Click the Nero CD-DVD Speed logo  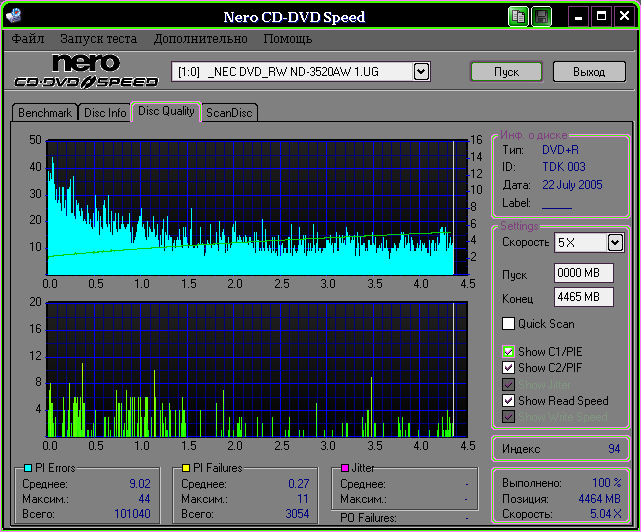point(85,72)
